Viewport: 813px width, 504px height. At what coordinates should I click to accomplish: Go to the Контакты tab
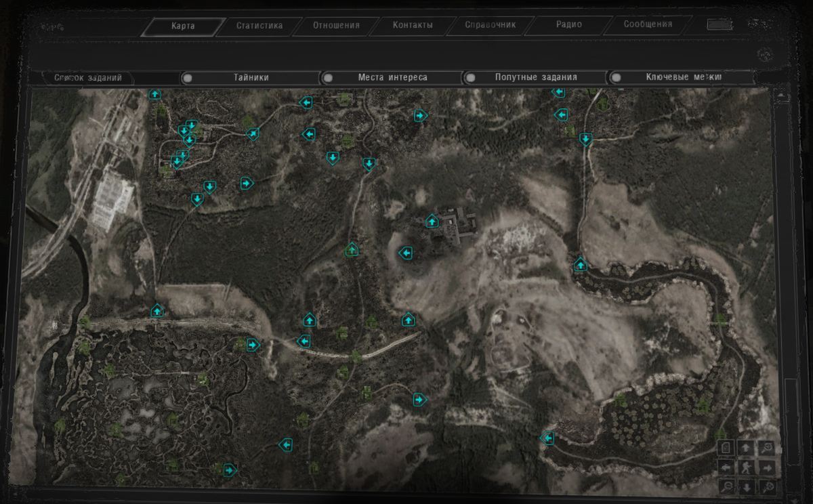[413, 26]
